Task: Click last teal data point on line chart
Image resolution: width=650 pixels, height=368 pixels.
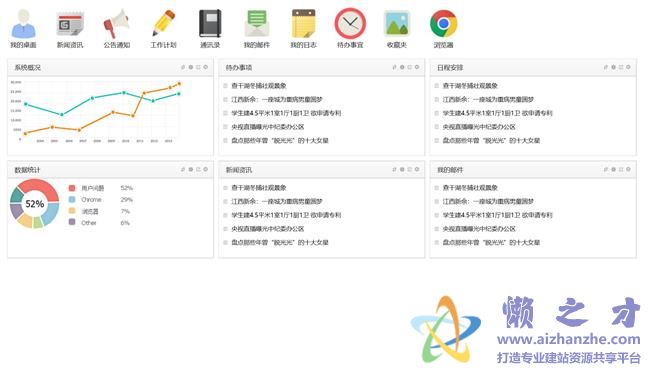Action: [179, 94]
